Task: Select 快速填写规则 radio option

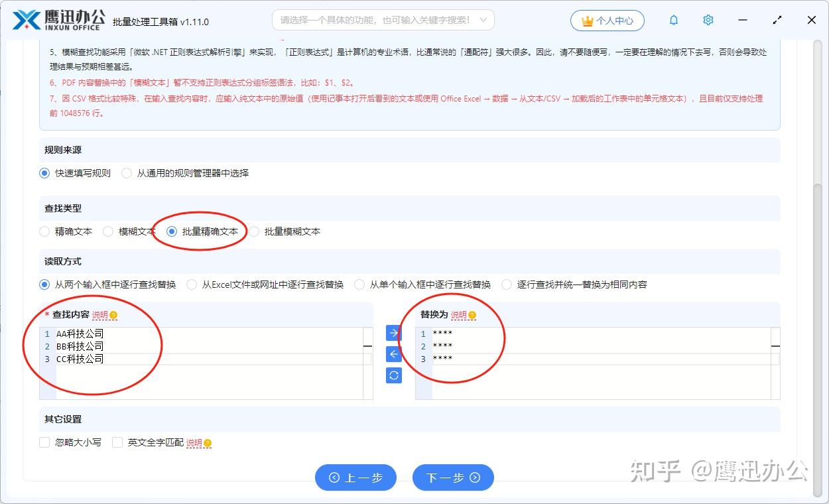Action: click(44, 173)
